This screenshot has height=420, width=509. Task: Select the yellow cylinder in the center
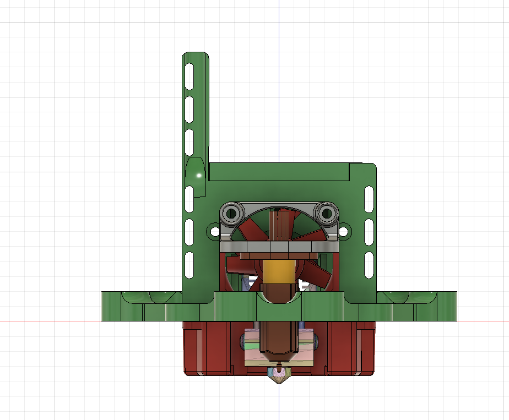[279, 272]
